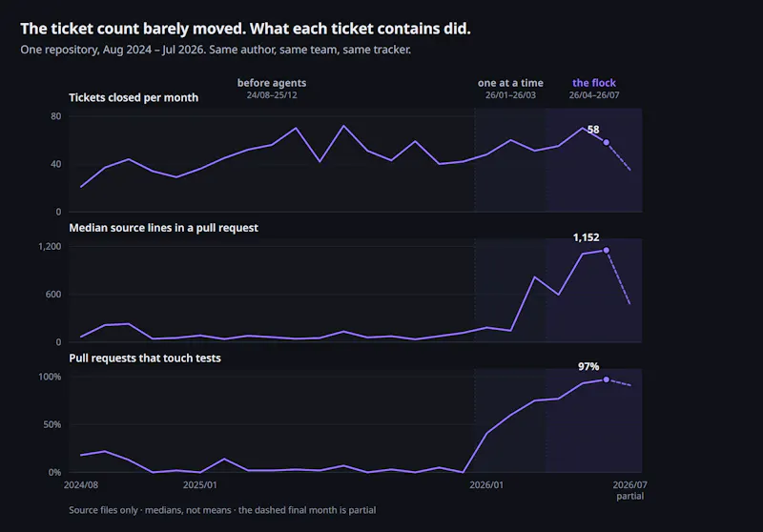The width and height of the screenshot is (763, 532).
Task: Click 'Pull requests that touch tests' title
Action: coord(145,358)
